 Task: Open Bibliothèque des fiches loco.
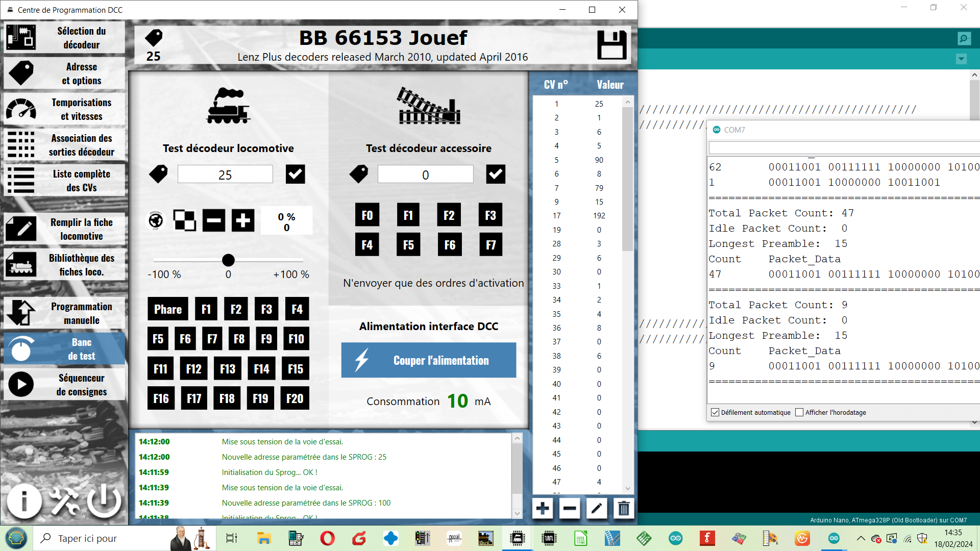tap(64, 265)
